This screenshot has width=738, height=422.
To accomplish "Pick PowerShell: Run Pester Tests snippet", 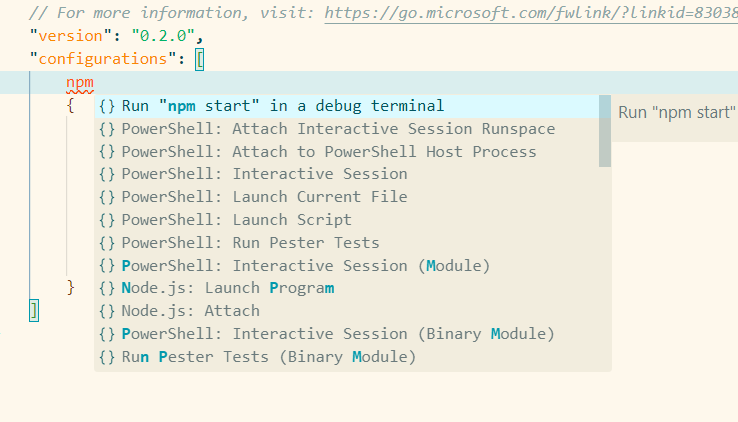I will point(347,243).
